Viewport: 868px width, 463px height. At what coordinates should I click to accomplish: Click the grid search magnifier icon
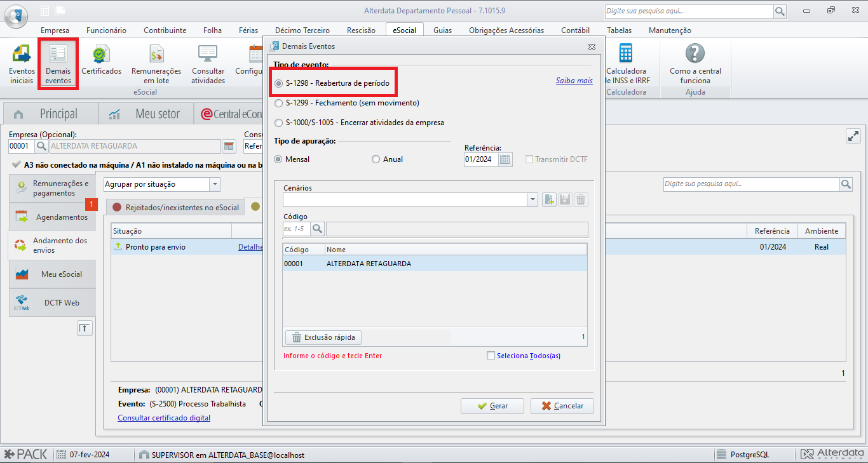point(846,184)
